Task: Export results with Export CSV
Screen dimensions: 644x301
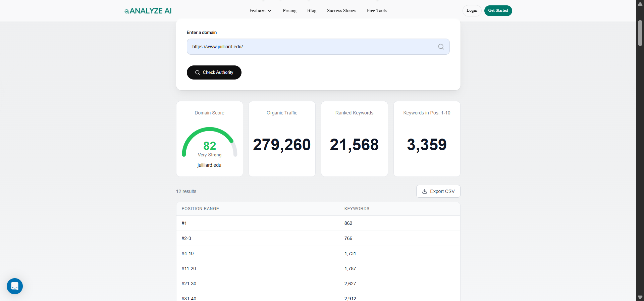Action: pyautogui.click(x=438, y=191)
